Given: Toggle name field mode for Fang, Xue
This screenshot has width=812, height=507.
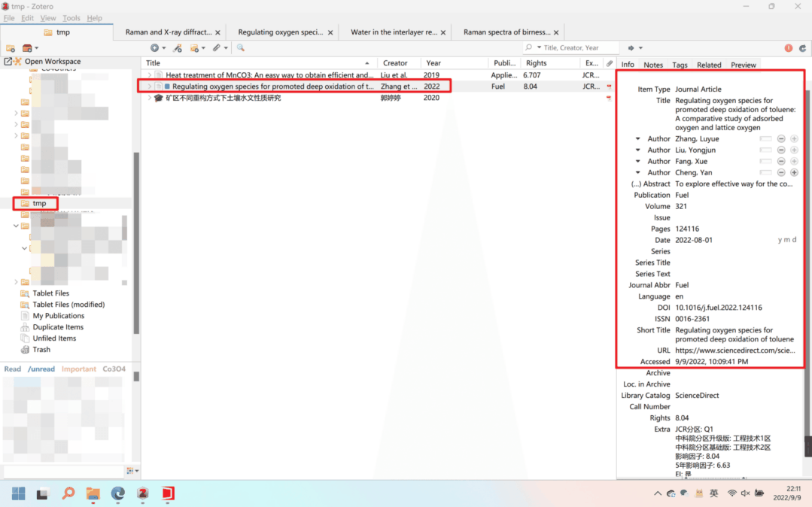Looking at the screenshot, I should tap(765, 162).
